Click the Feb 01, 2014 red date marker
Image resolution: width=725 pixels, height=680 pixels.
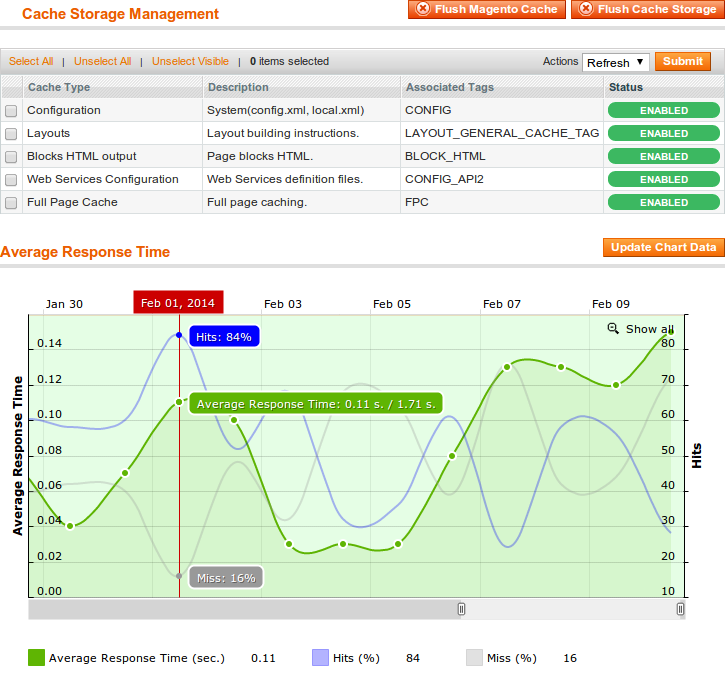[178, 302]
